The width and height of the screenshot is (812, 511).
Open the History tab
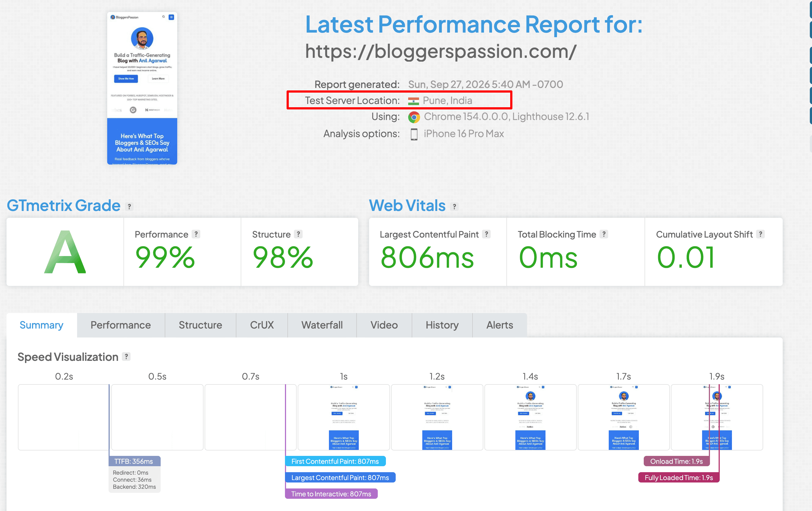(442, 325)
